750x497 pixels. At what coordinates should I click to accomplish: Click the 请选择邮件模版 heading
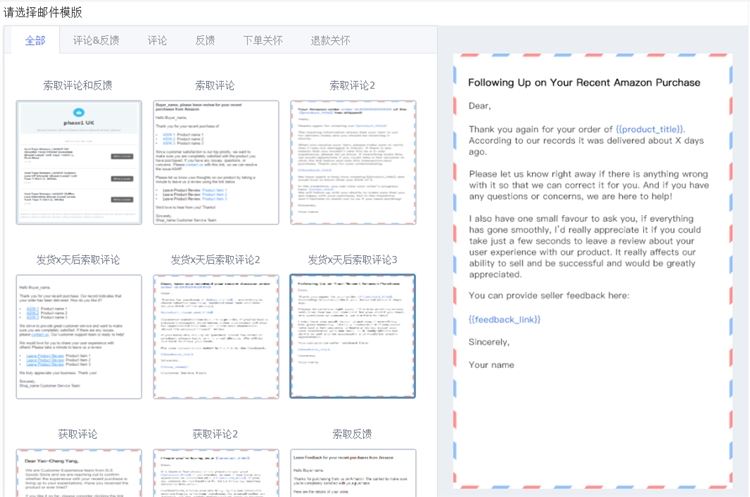tap(43, 12)
